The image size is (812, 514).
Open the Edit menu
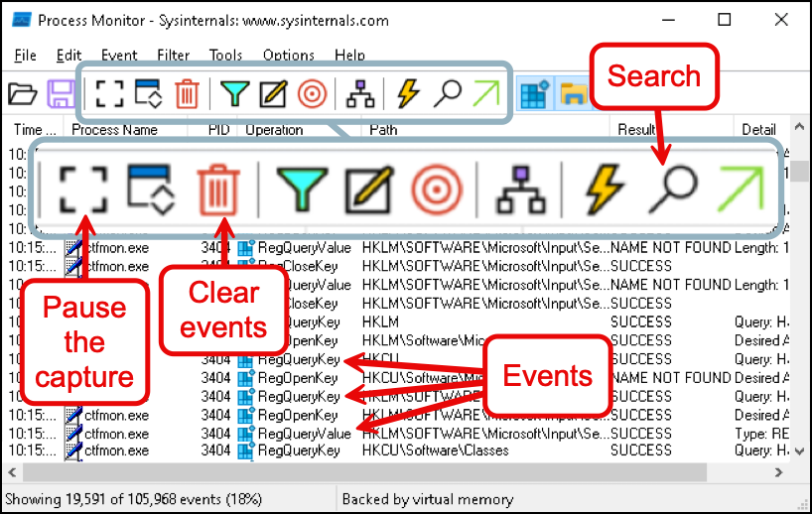point(68,55)
